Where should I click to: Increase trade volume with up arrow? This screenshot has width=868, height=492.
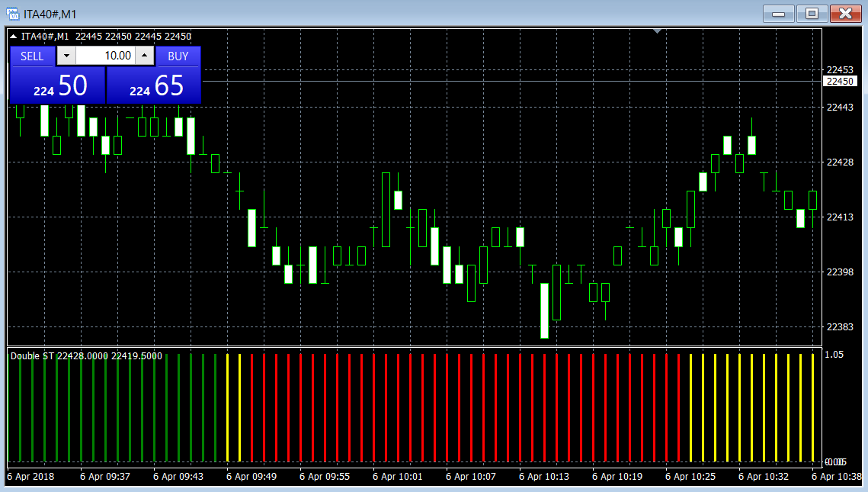click(145, 56)
